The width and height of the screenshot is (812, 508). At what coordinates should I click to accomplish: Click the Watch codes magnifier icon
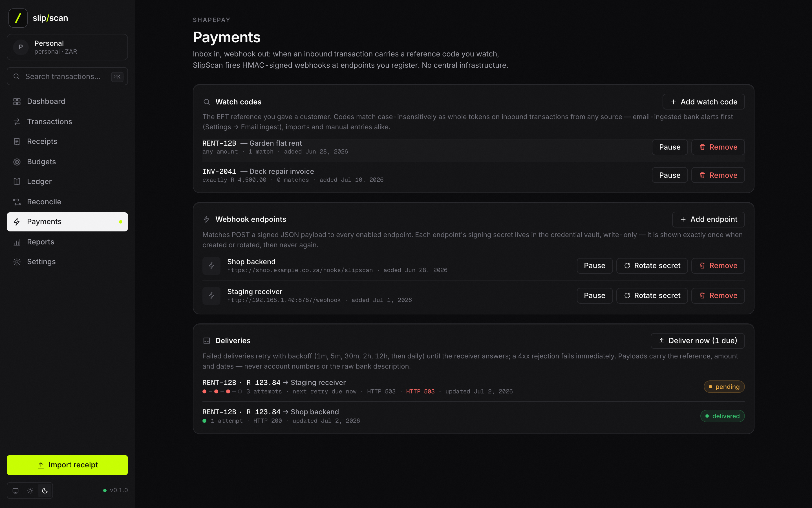(x=207, y=102)
